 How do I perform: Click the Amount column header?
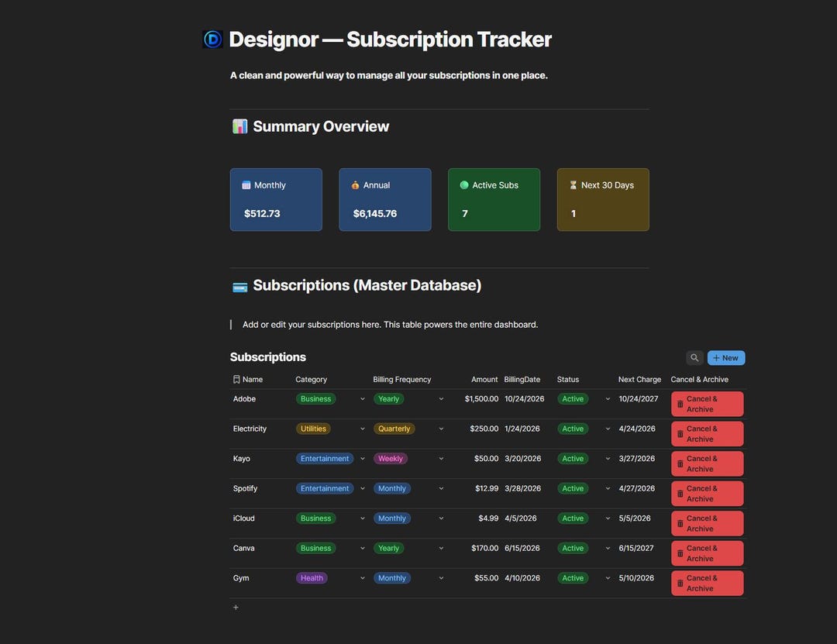click(484, 380)
